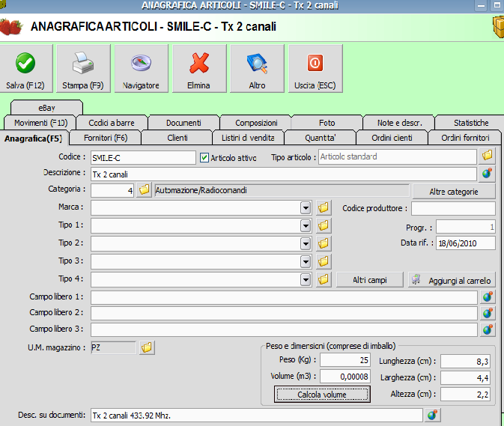This screenshot has width=504, height=426.
Task: Click the strawberry logo in header
Action: (x=11, y=27)
